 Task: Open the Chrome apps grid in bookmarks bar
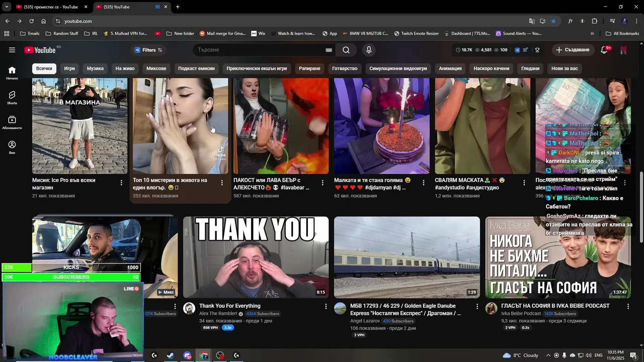(x=7, y=34)
